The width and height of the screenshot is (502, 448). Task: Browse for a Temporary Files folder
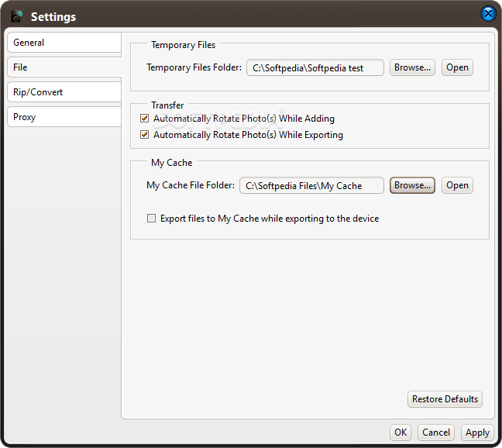(412, 67)
